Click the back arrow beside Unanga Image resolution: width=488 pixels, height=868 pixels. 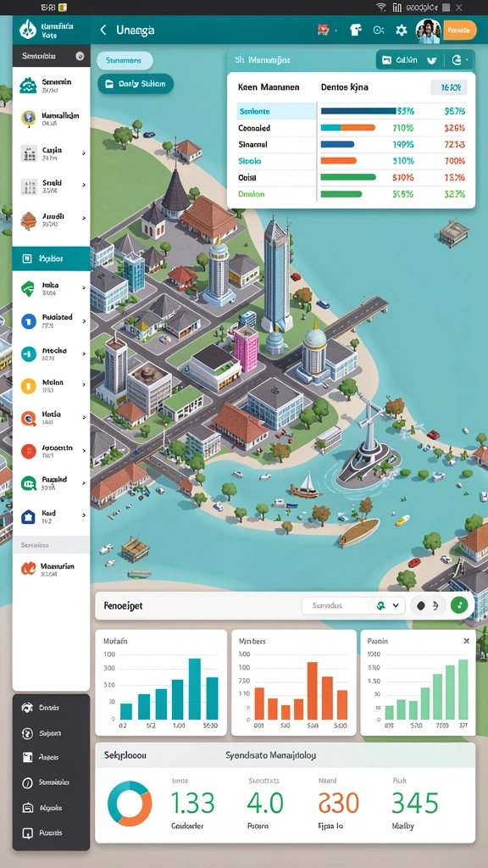(x=103, y=30)
